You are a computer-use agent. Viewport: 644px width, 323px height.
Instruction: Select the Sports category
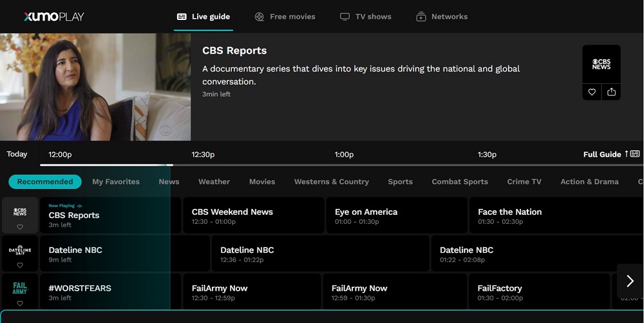coord(400,182)
